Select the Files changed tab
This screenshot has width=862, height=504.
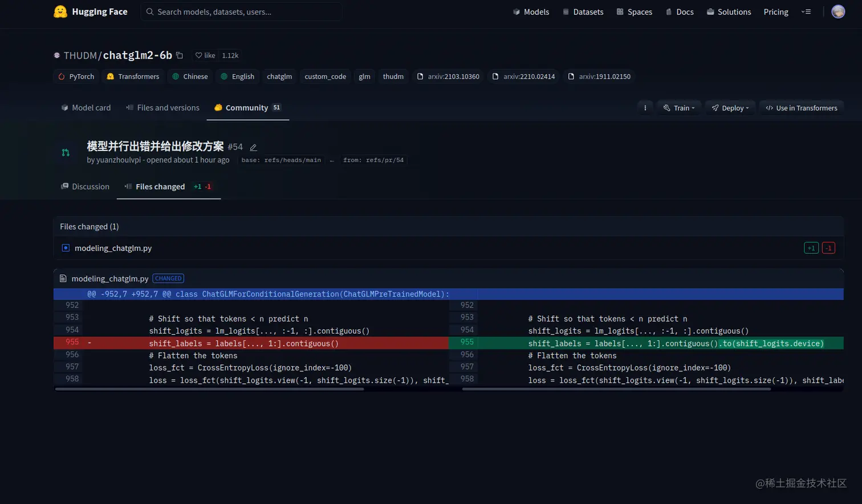(169, 186)
